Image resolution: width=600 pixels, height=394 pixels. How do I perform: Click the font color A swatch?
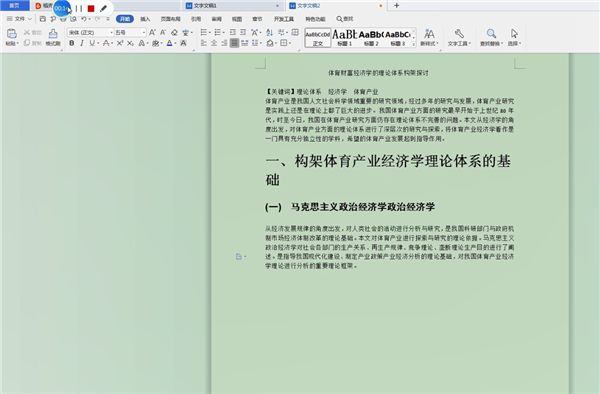tap(170, 43)
